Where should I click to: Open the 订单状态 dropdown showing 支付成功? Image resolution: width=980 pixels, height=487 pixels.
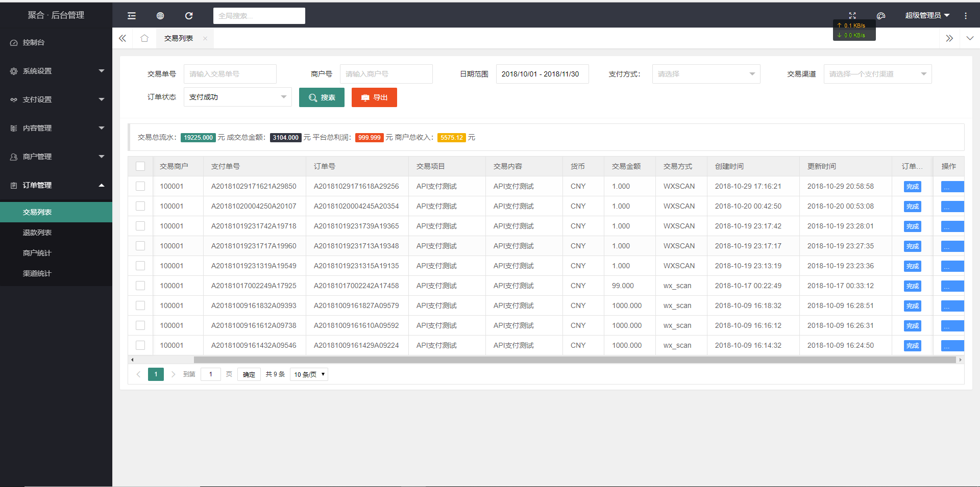[x=237, y=97]
